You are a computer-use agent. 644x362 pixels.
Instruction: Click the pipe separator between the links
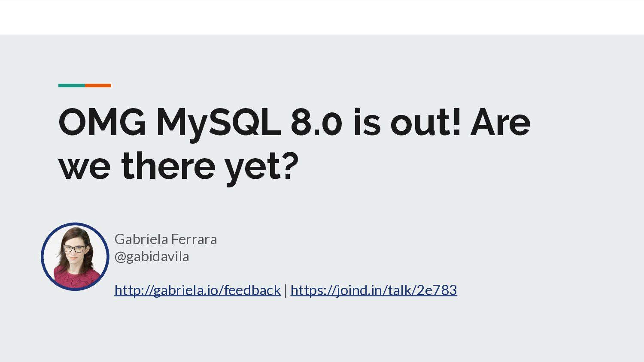click(286, 291)
